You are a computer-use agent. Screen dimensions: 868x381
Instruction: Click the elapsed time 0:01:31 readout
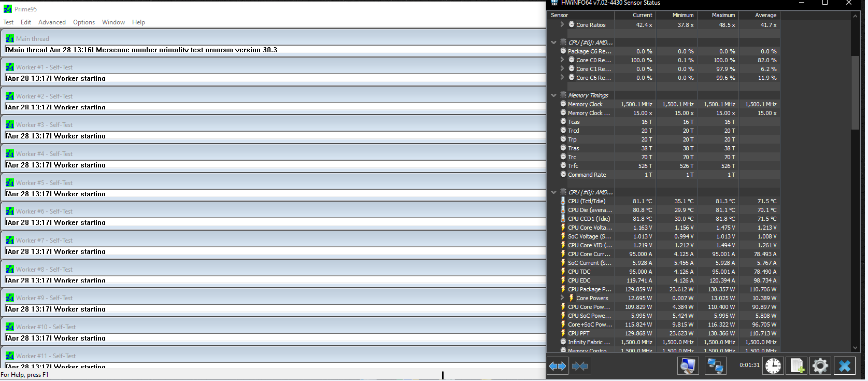[x=749, y=365]
